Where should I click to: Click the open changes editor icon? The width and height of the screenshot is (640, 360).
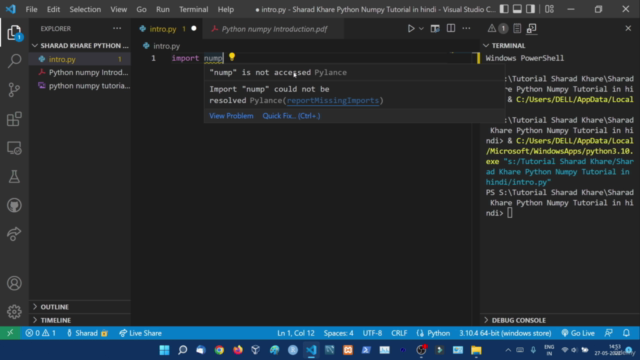[435, 29]
